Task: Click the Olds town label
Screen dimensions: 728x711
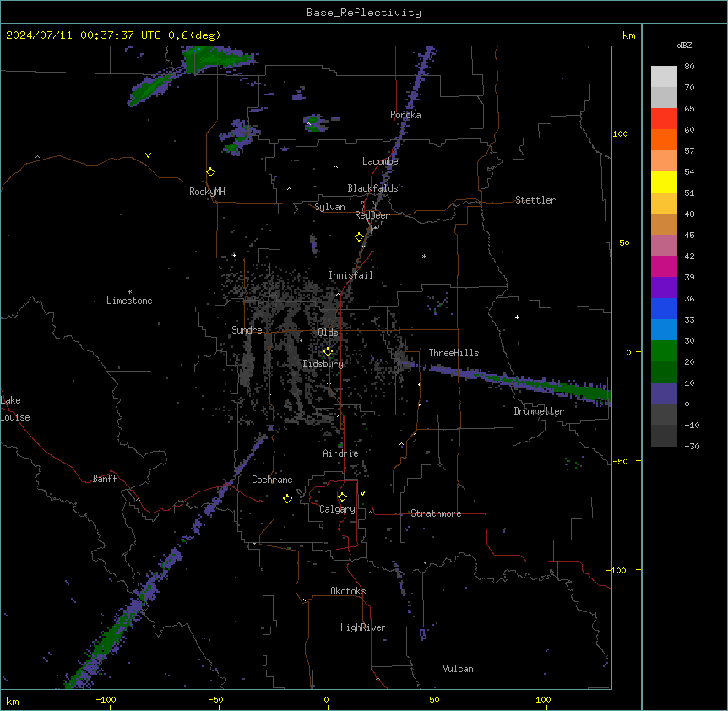Action: click(x=328, y=333)
